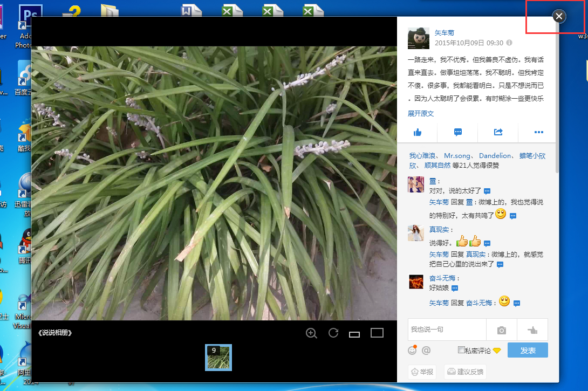The width and height of the screenshot is (588, 391).
Task: Open the yellow question mark desktop icon
Action: click(72, 10)
